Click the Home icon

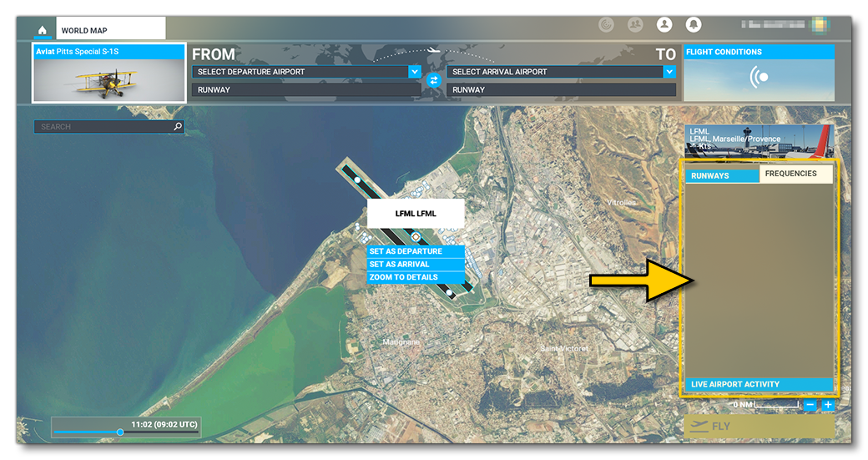(x=42, y=30)
